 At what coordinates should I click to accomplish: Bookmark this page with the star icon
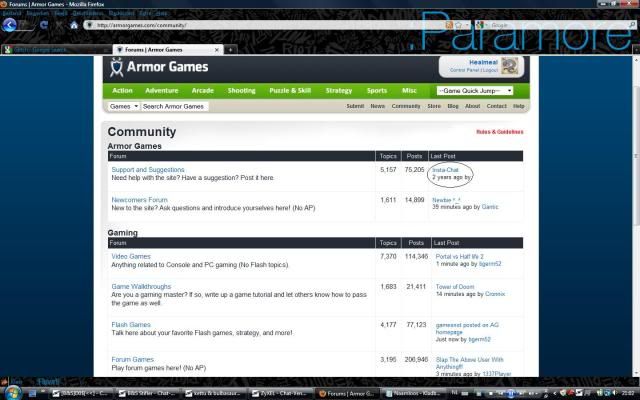[x=458, y=25]
